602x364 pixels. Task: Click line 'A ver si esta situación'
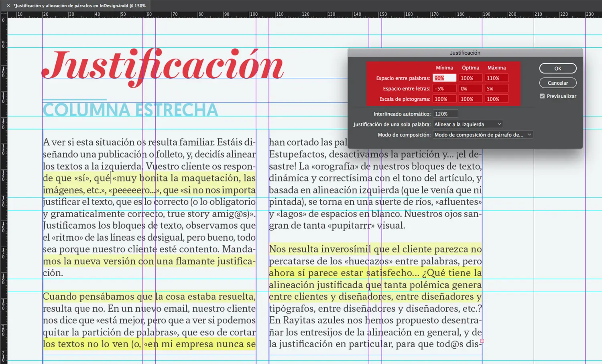pos(149,142)
